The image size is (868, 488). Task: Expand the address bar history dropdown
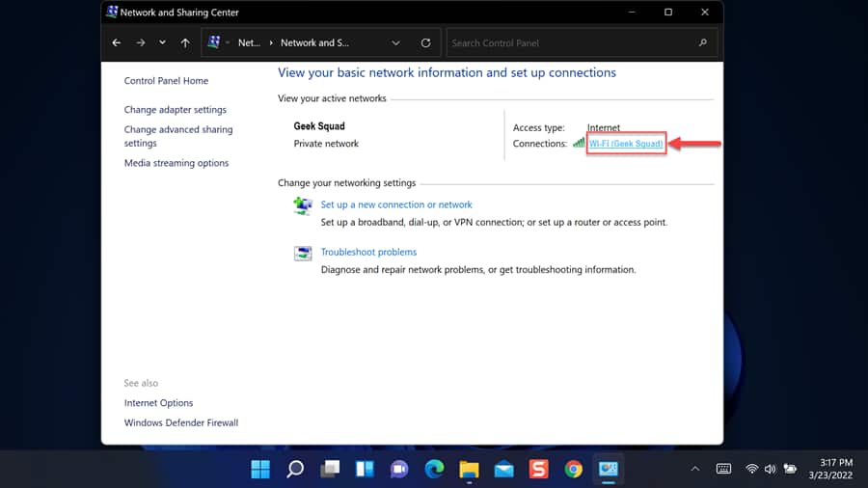[395, 42]
